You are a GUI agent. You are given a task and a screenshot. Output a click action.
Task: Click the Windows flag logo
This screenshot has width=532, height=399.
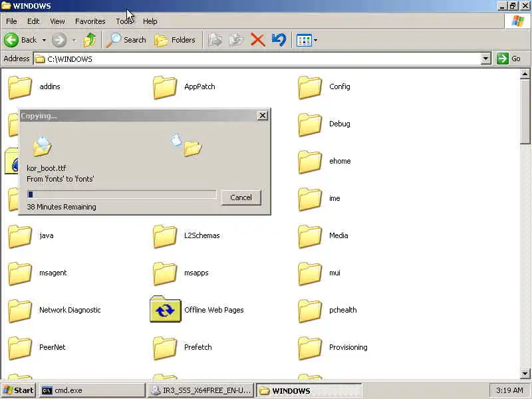point(518,21)
